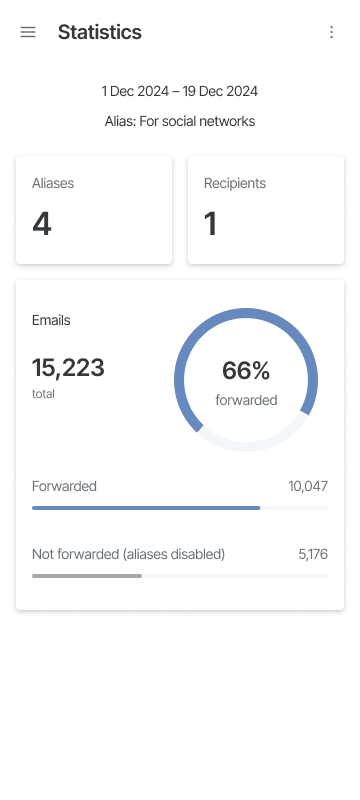Click the Aliases count number 4
360x800 pixels.
(x=42, y=224)
